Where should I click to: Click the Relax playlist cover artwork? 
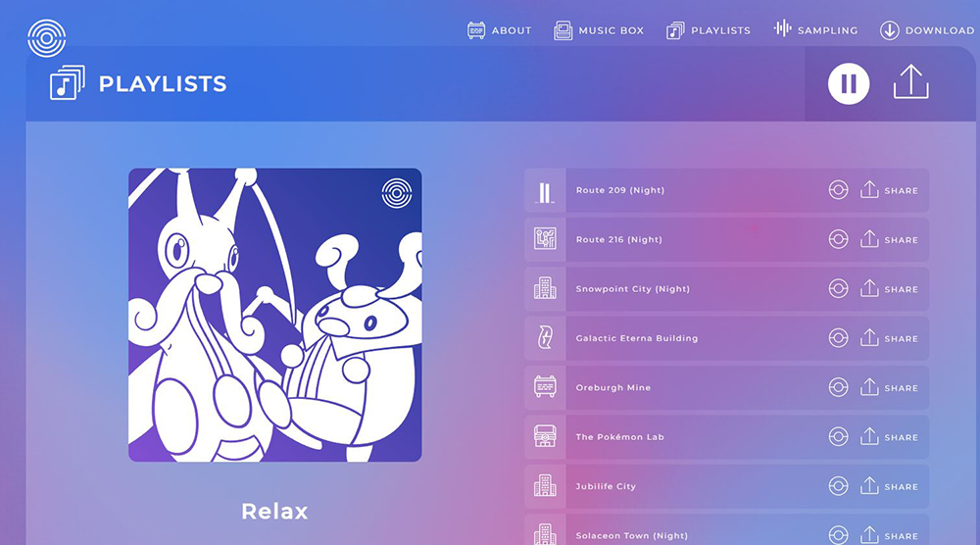click(x=275, y=315)
